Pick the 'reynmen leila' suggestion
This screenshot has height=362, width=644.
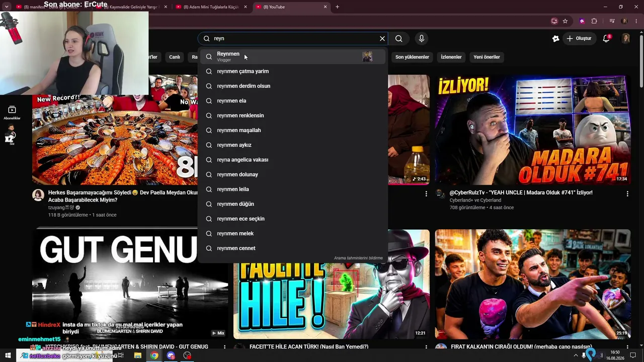pos(293,189)
